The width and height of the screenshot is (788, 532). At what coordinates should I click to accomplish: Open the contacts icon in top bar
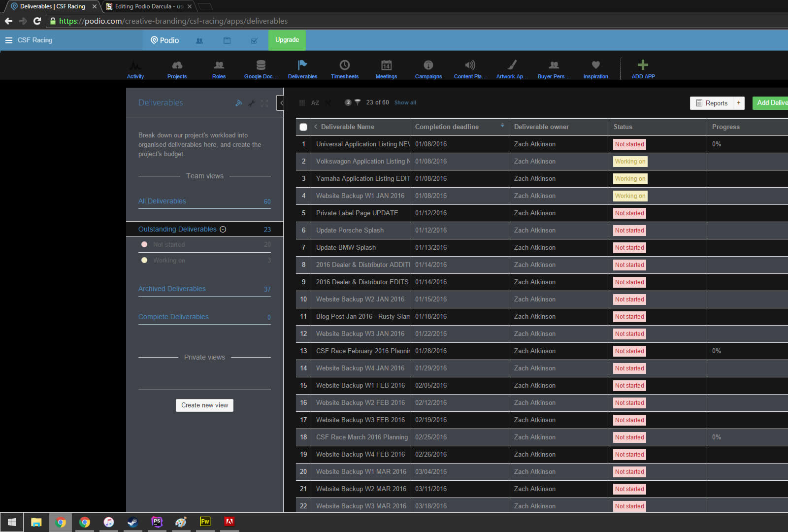(x=199, y=40)
